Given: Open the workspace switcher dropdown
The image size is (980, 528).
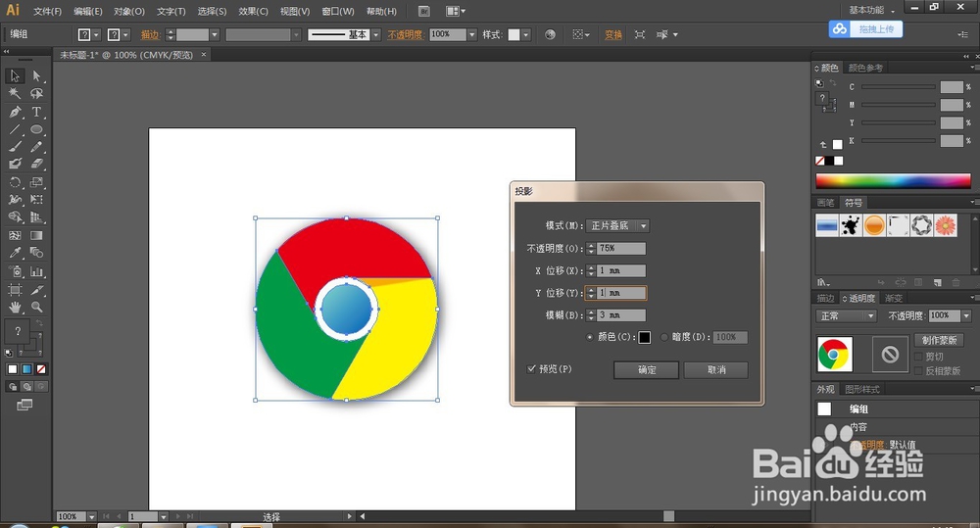Looking at the screenshot, I should pos(872,10).
